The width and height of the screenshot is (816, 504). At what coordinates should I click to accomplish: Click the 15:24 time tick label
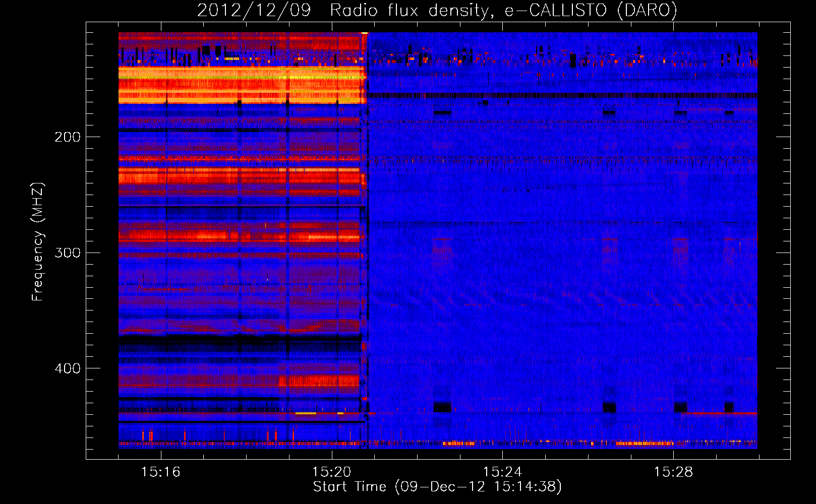point(502,472)
